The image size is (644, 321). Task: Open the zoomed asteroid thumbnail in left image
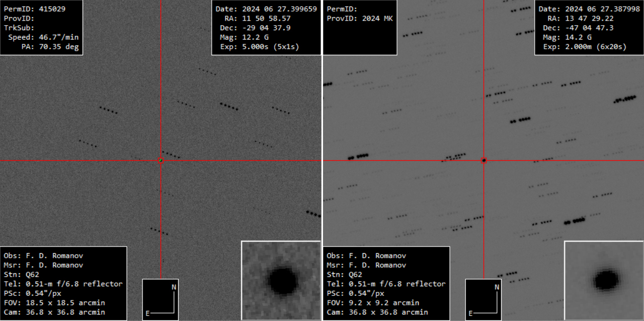(x=281, y=280)
